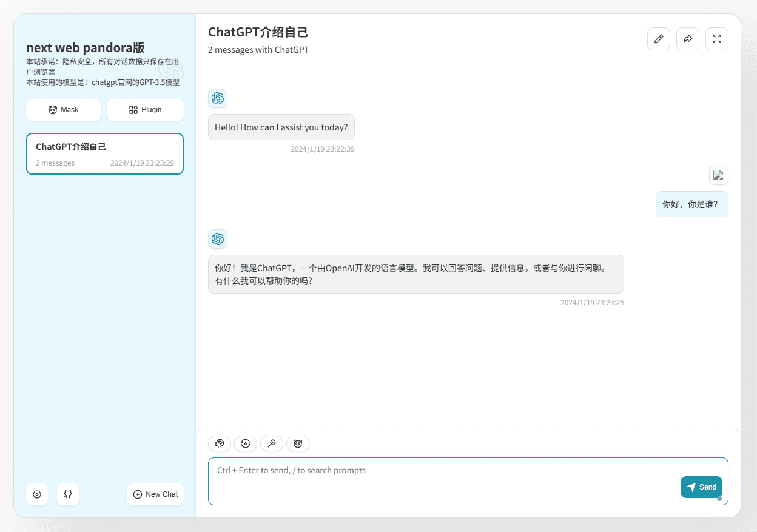Toggle the theme with the auto-theme icon
757x532 pixels.
point(246,443)
